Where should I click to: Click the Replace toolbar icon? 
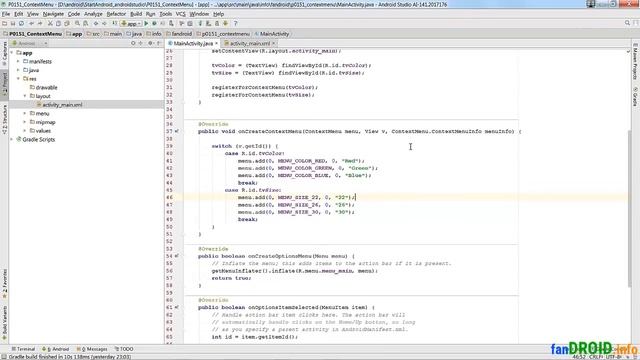pyautogui.click(x=86, y=24)
